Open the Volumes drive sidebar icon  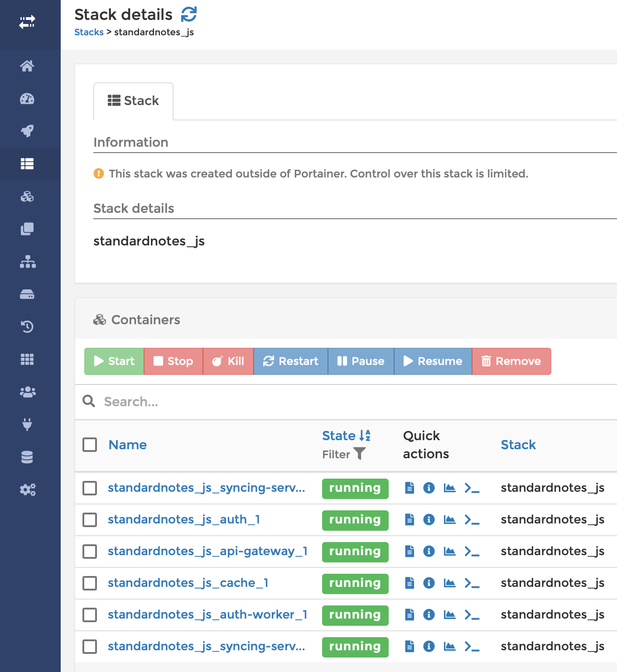pos(27,294)
